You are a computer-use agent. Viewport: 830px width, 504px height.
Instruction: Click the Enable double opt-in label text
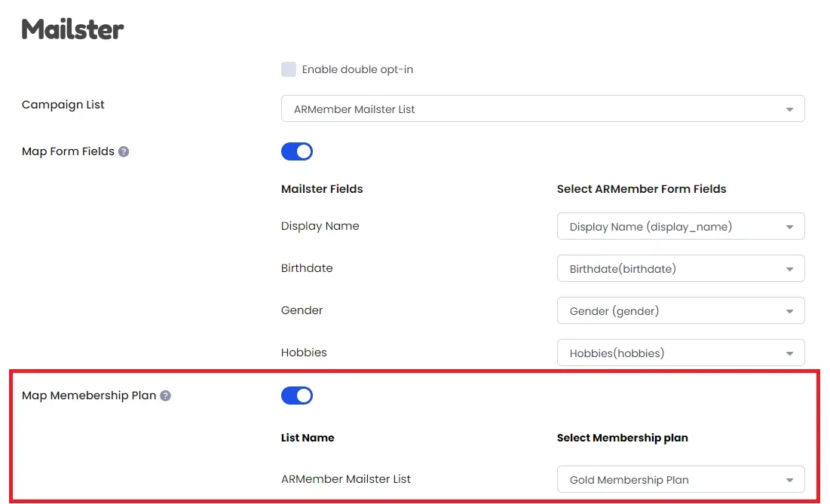point(357,69)
